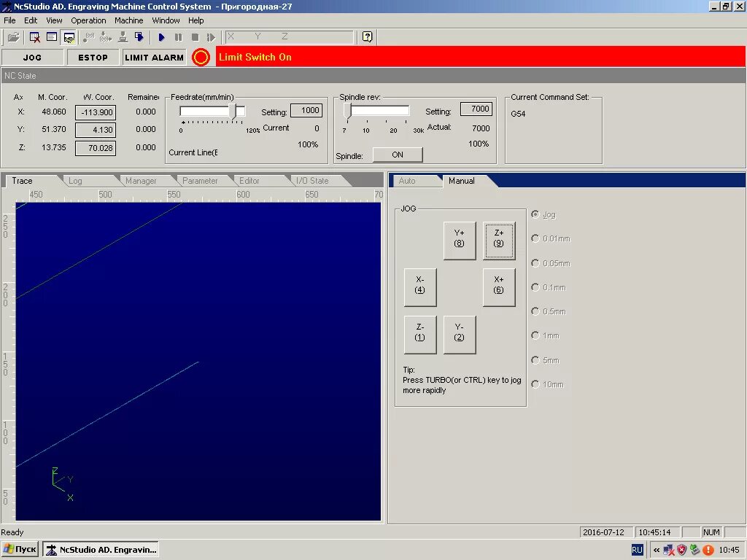Open the File menu

coord(9,20)
